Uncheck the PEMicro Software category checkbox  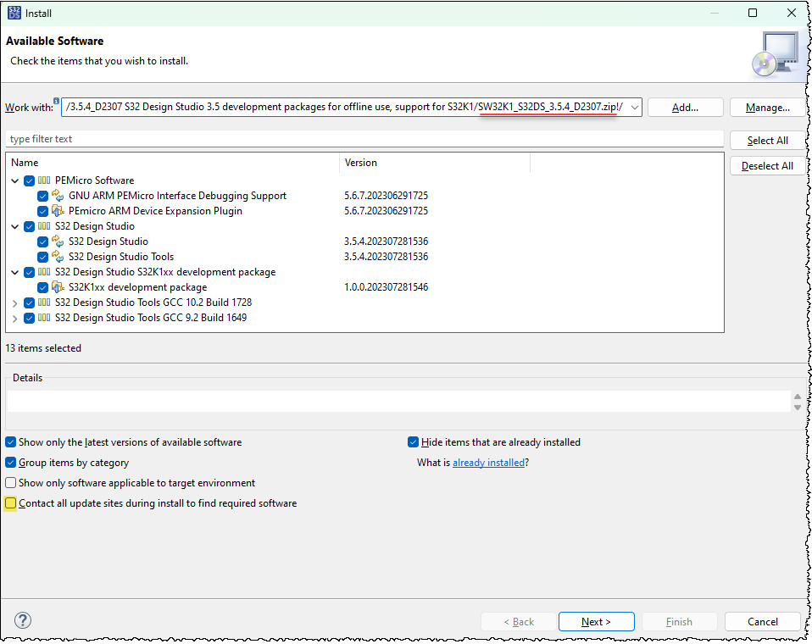tap(29, 180)
